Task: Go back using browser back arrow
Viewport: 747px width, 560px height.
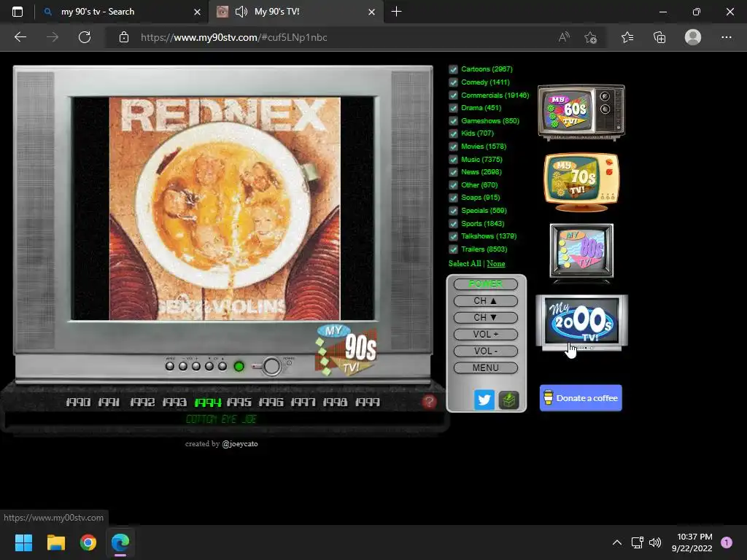Action: [x=20, y=37]
